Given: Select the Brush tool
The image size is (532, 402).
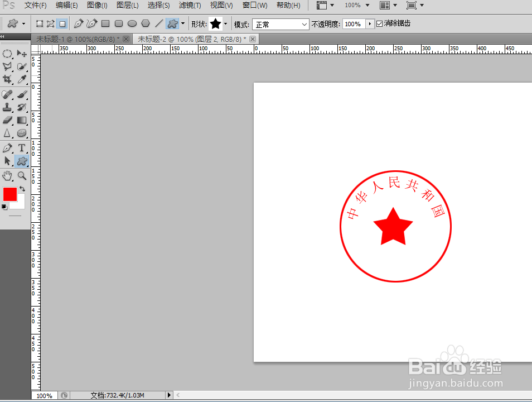Looking at the screenshot, I should pyautogui.click(x=22, y=94).
